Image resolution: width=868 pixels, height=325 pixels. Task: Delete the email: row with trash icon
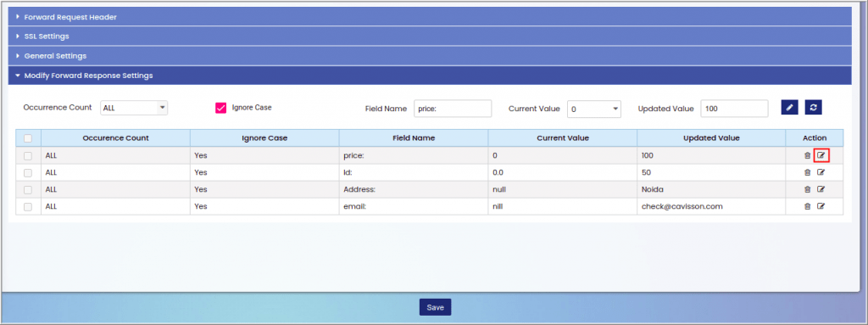point(807,206)
